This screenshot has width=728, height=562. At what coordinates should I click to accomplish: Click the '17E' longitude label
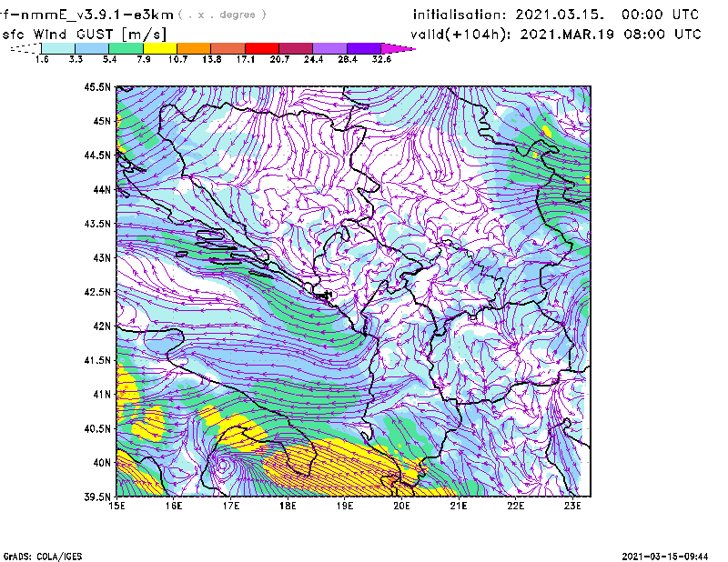[231, 506]
